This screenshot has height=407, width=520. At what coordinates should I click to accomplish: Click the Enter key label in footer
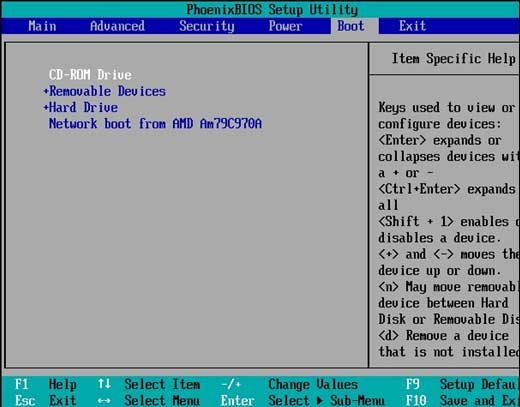coord(237,400)
